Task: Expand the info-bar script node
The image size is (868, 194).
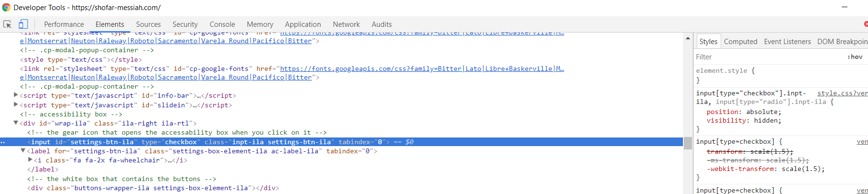Action: point(16,95)
